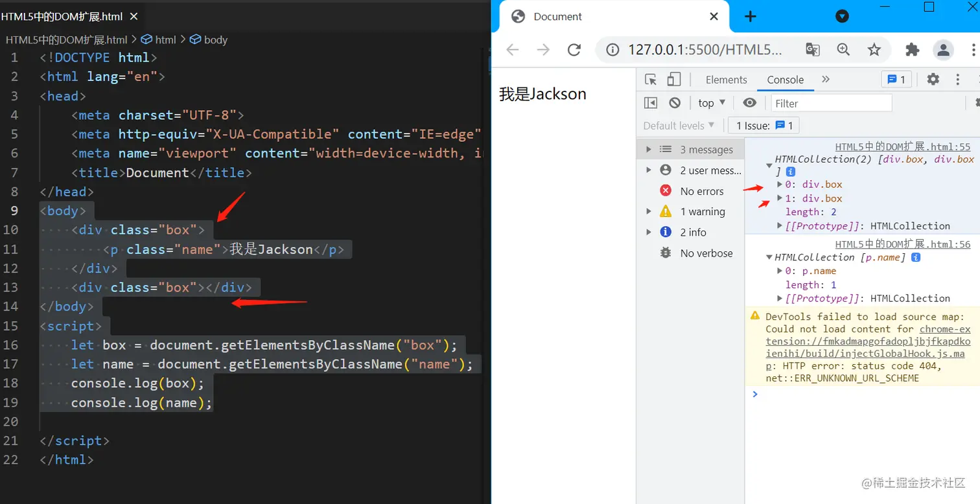Maximize the Chrome window
Viewport: 980px width, 504px height.
coord(929,6)
